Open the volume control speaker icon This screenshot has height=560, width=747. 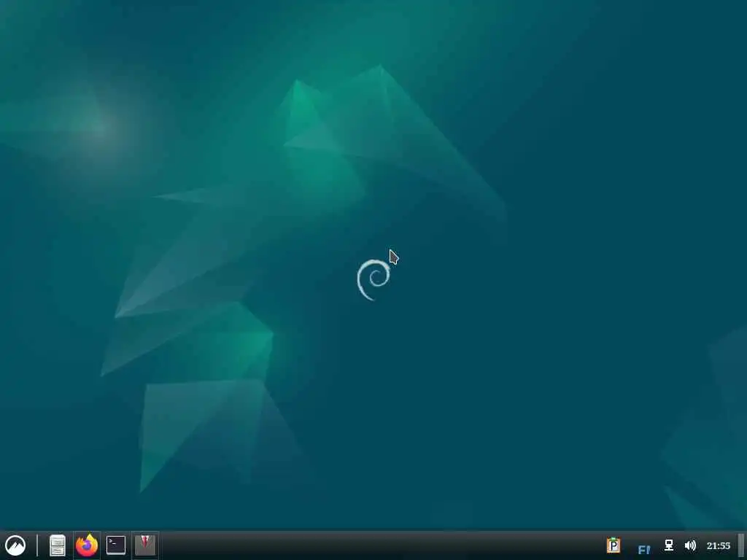(690, 545)
